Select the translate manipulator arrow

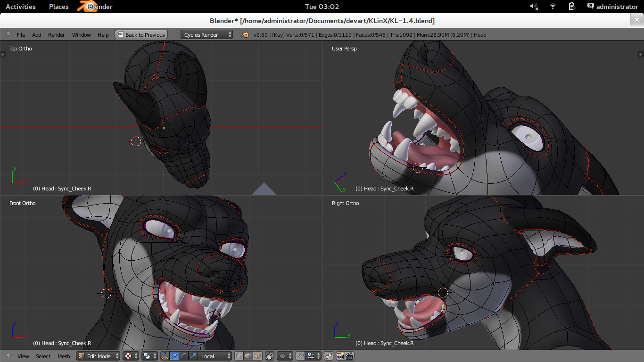pyautogui.click(x=174, y=356)
